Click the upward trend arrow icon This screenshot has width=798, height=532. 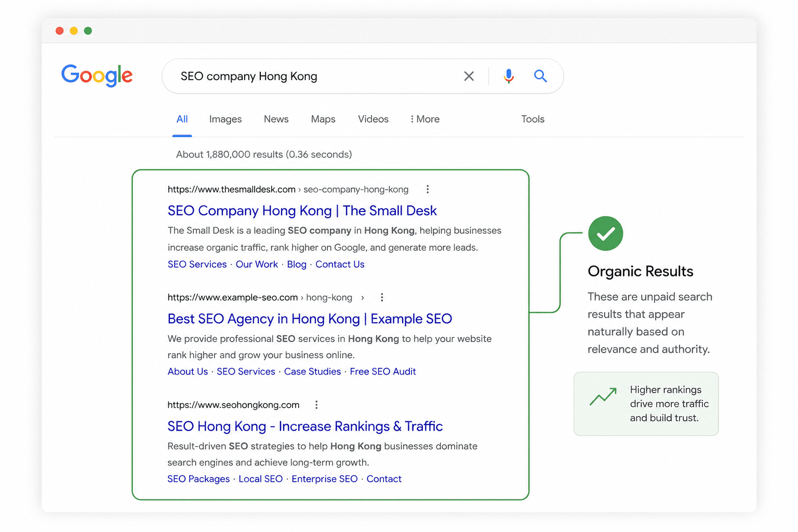603,397
